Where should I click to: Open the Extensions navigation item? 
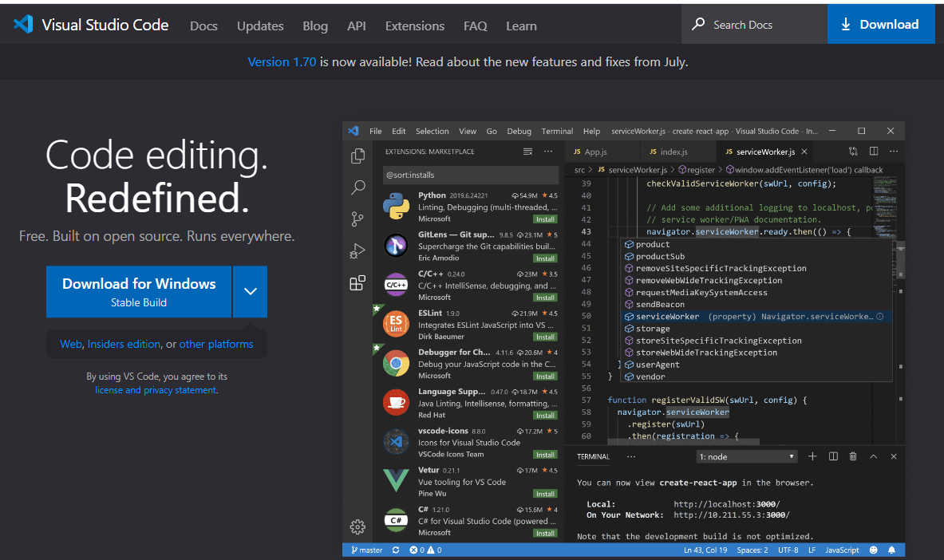[415, 26]
